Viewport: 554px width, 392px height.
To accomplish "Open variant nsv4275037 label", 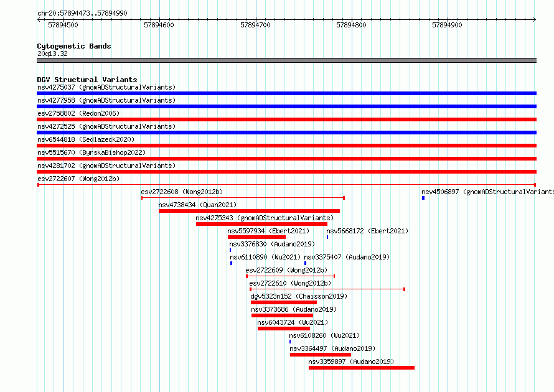I will coord(106,87).
